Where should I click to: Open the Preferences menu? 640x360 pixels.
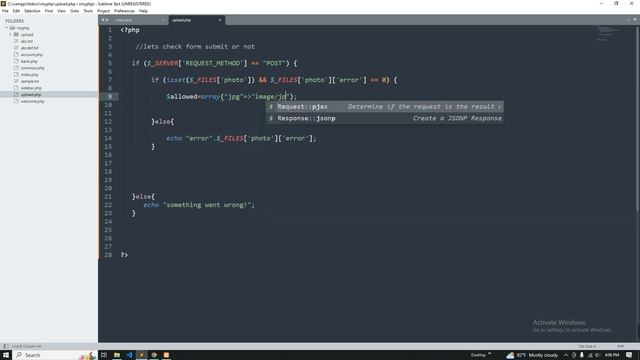pyautogui.click(x=124, y=11)
